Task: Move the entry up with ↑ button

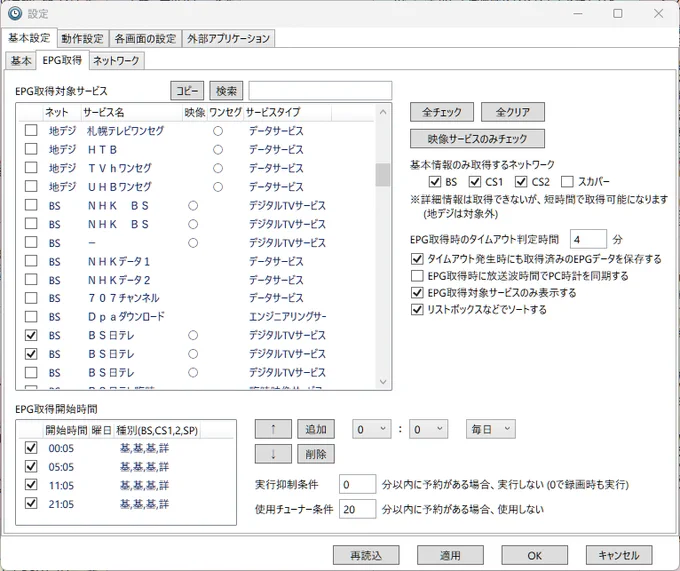Action: tap(273, 429)
